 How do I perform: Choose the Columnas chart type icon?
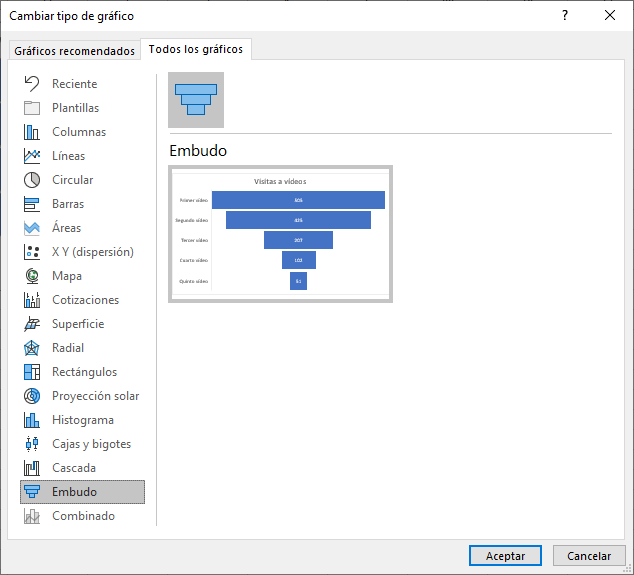(x=32, y=132)
